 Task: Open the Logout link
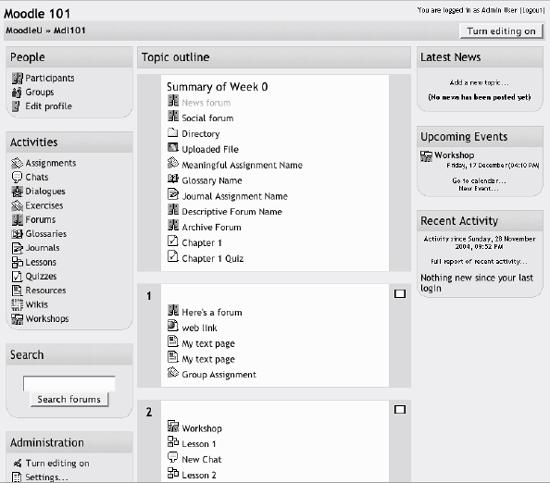coord(532,10)
